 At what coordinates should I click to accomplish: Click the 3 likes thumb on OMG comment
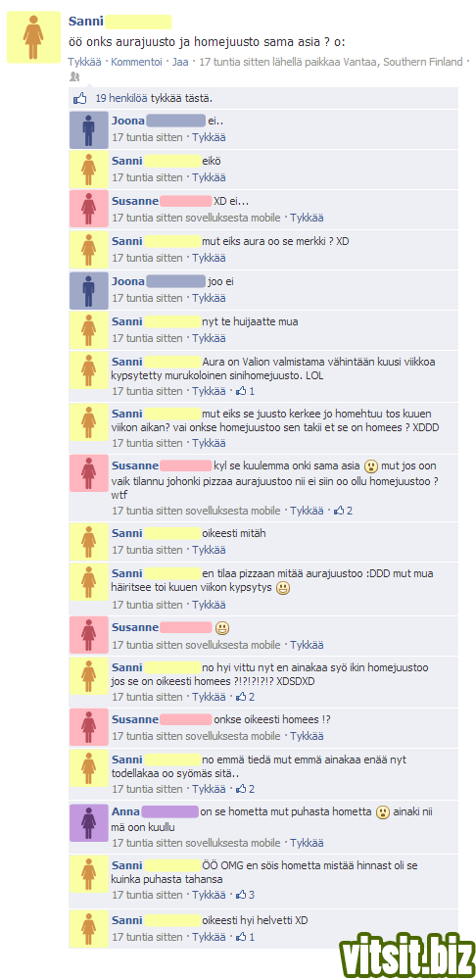pos(246,895)
